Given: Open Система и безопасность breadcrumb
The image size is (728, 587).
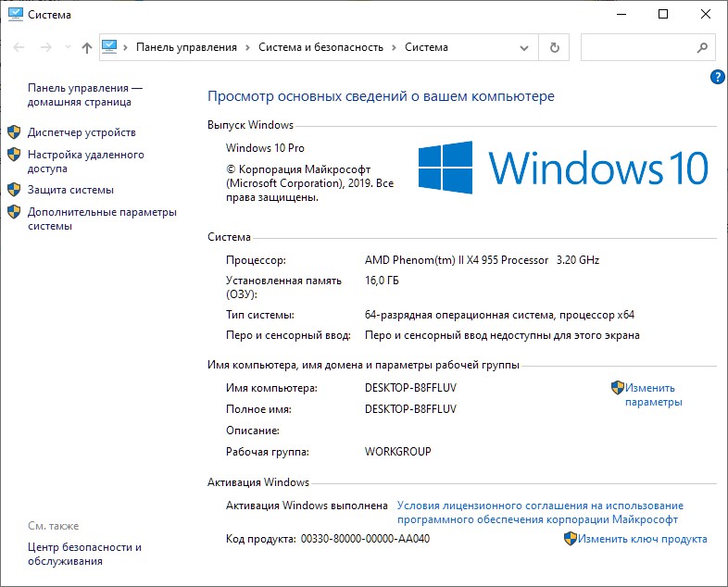Looking at the screenshot, I should [320, 47].
